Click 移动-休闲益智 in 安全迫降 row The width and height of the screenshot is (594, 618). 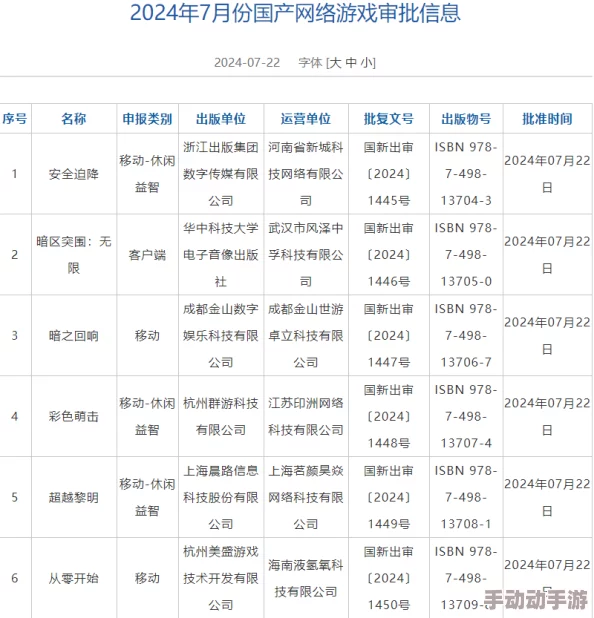[x=147, y=174]
